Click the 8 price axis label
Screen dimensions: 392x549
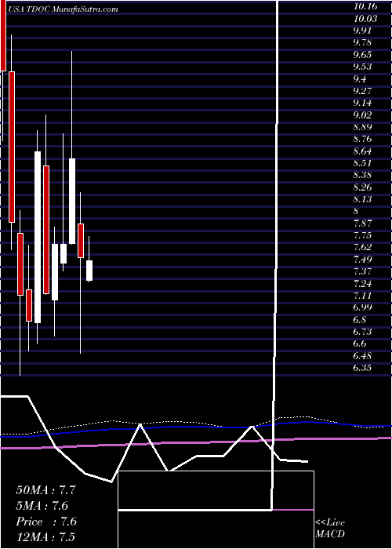[356, 212]
